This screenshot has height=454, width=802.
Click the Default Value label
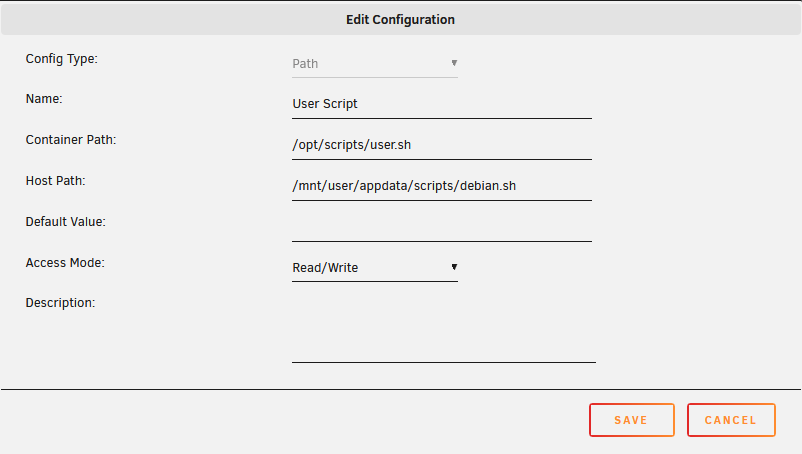(65, 221)
